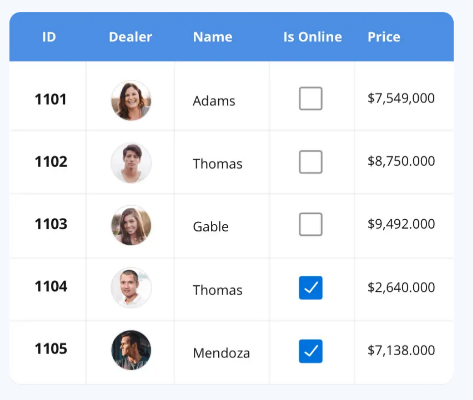
Task: Select Mendoza's dealer photo
Action: (x=131, y=350)
